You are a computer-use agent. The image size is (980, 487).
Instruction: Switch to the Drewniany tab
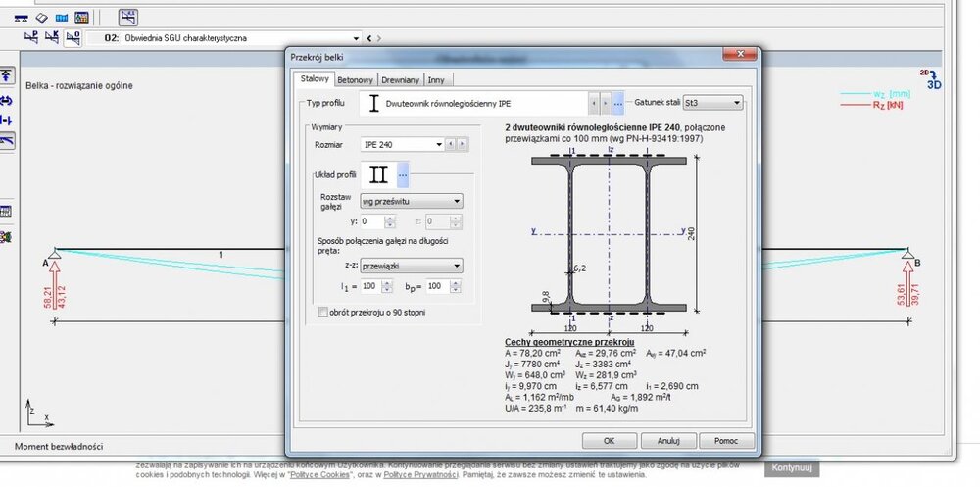tap(400, 79)
